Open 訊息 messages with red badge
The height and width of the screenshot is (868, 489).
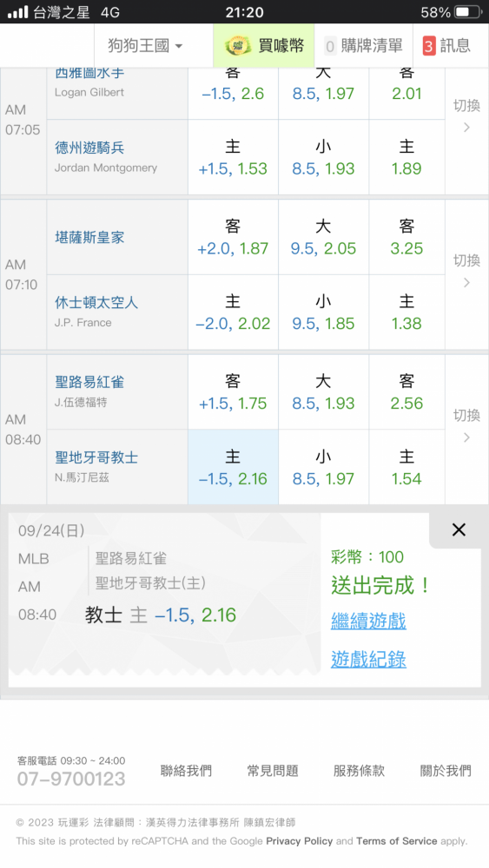tap(447, 45)
